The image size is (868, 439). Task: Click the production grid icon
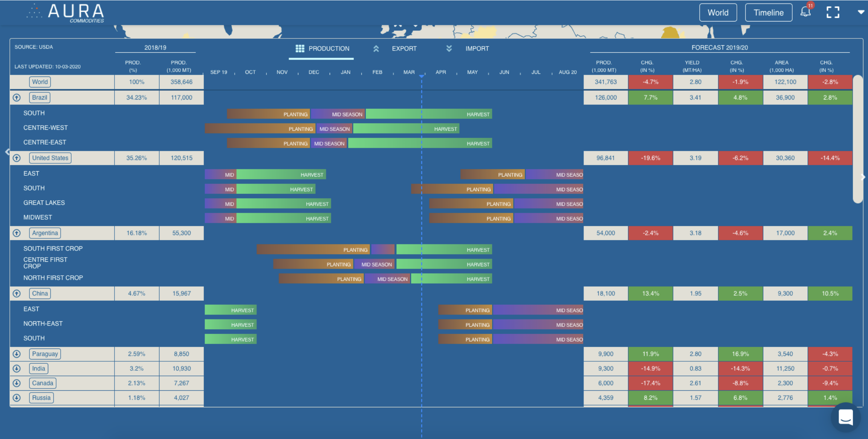click(300, 48)
